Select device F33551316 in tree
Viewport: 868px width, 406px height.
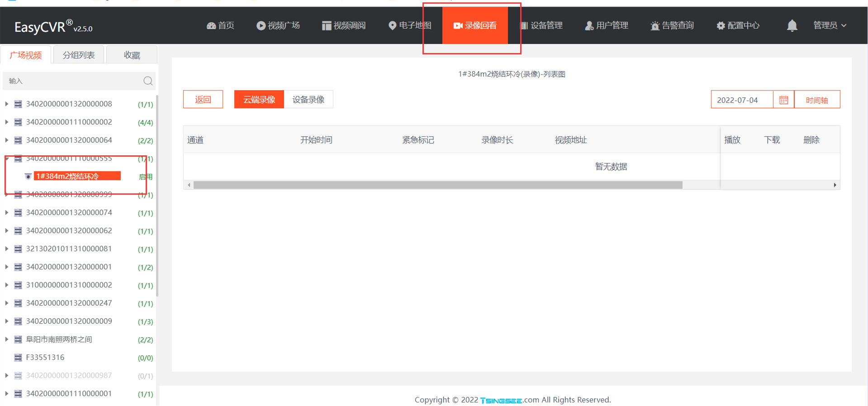click(45, 358)
